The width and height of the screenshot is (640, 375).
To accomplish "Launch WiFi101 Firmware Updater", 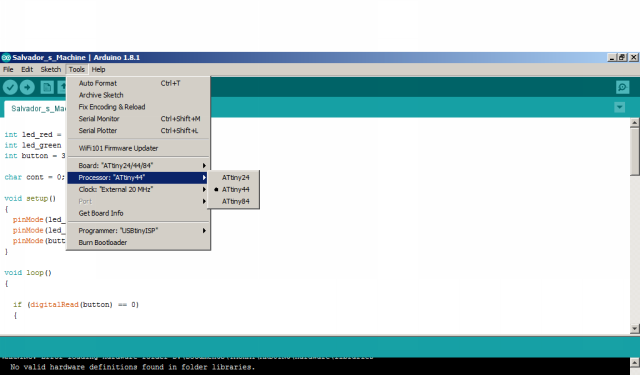I will click(x=138, y=148).
